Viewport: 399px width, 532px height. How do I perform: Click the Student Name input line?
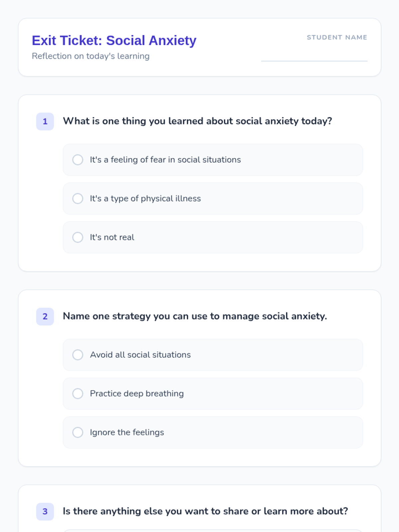(314, 55)
